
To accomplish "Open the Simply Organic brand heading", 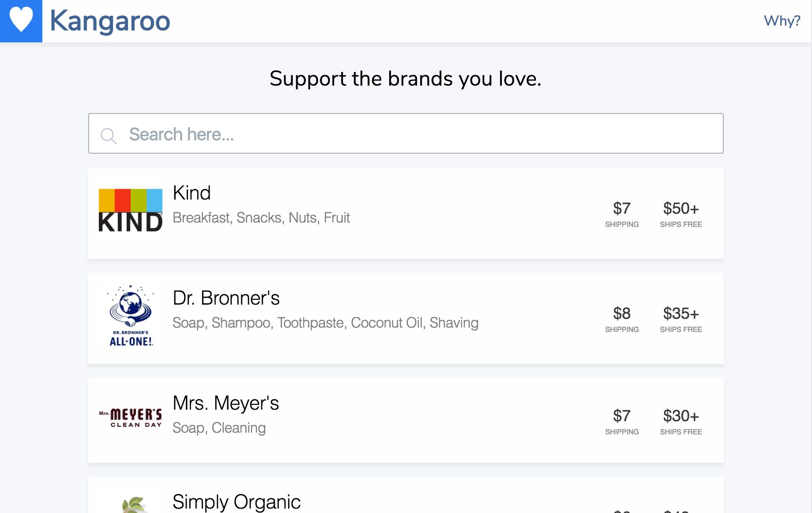I will point(236,502).
